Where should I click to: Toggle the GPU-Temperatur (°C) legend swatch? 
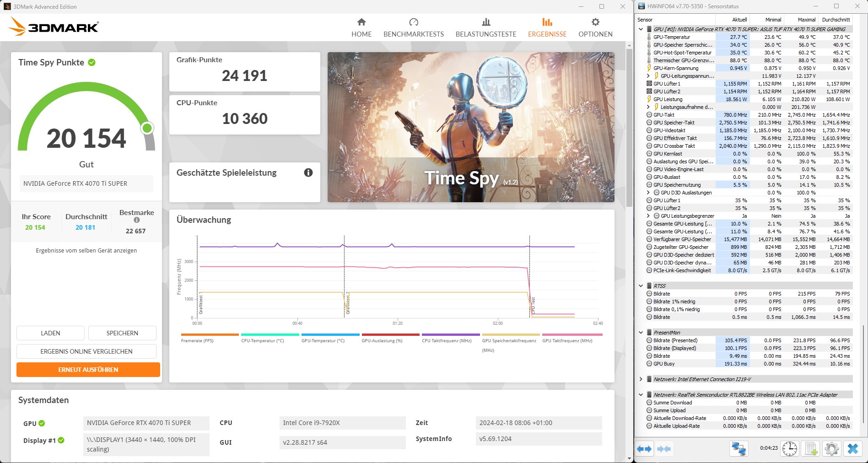[330, 334]
